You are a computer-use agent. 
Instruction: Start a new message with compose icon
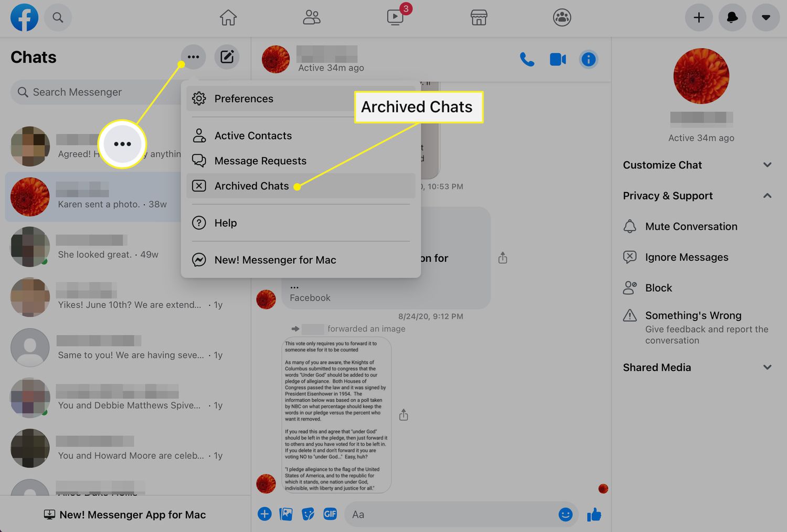pyautogui.click(x=227, y=57)
